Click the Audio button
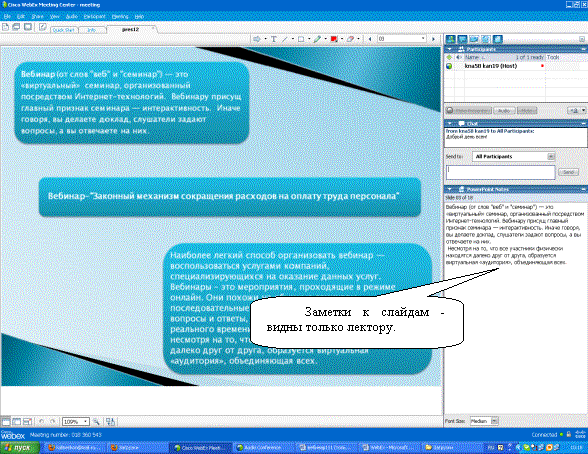Viewport: 588px width, 454px height. click(504, 111)
